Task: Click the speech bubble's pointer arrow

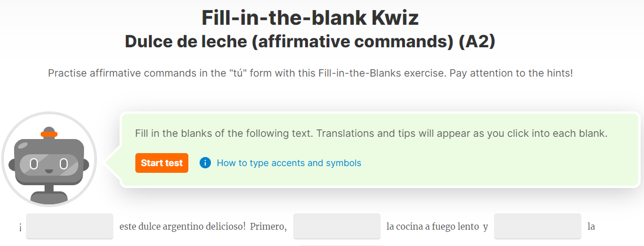Action: tap(113, 163)
